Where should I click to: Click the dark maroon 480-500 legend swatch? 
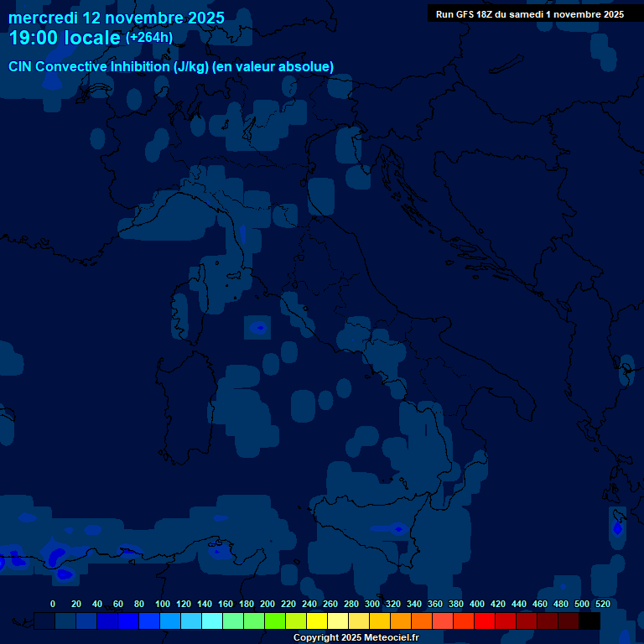[x=569, y=621]
